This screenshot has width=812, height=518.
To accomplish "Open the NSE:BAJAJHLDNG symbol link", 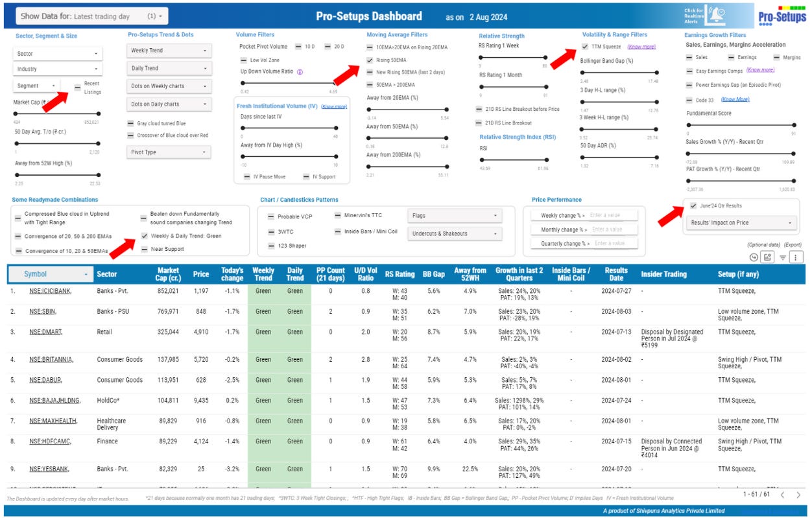I will [x=55, y=401].
